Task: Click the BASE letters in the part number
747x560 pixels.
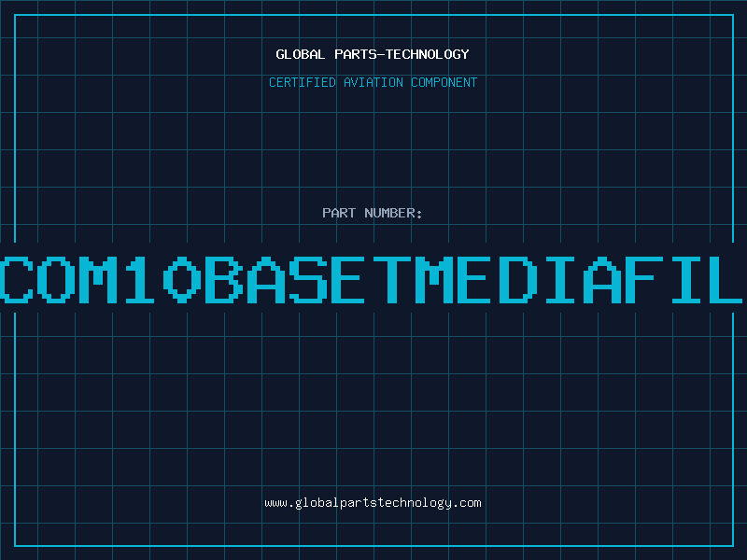Action: point(285,279)
